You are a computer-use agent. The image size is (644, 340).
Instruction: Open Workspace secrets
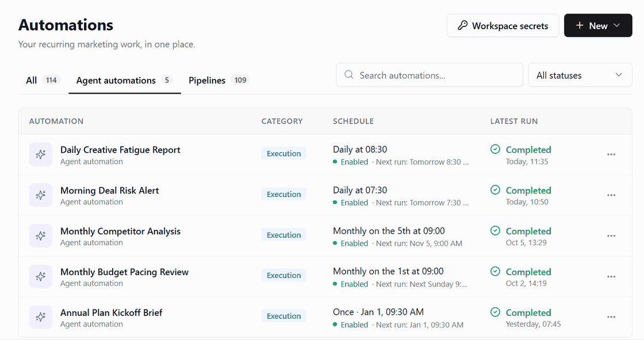503,25
